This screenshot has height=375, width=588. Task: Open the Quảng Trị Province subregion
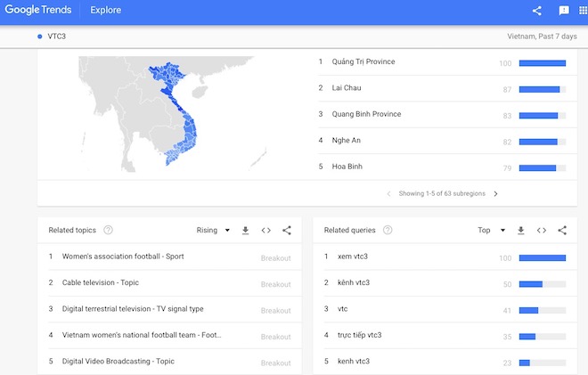click(x=363, y=62)
